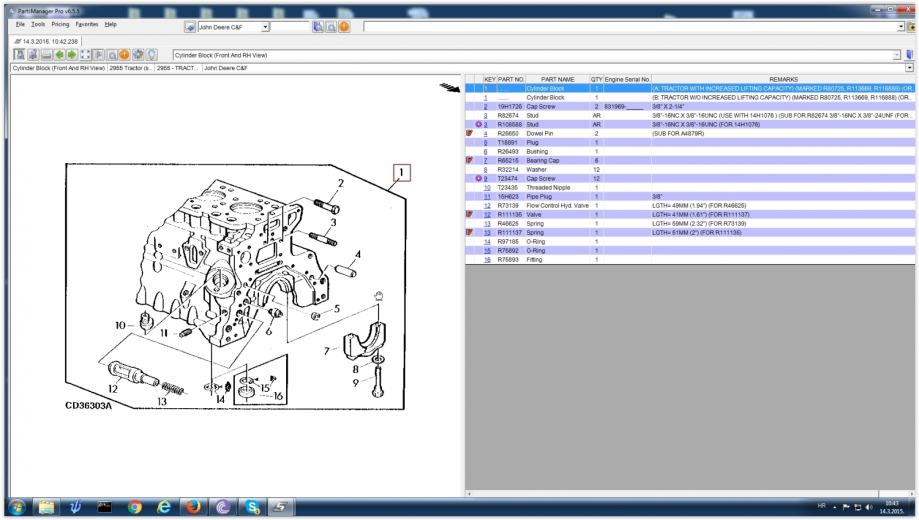Click the small input field after catalog dropdown
Screen dimensions: 919x520
click(290, 27)
